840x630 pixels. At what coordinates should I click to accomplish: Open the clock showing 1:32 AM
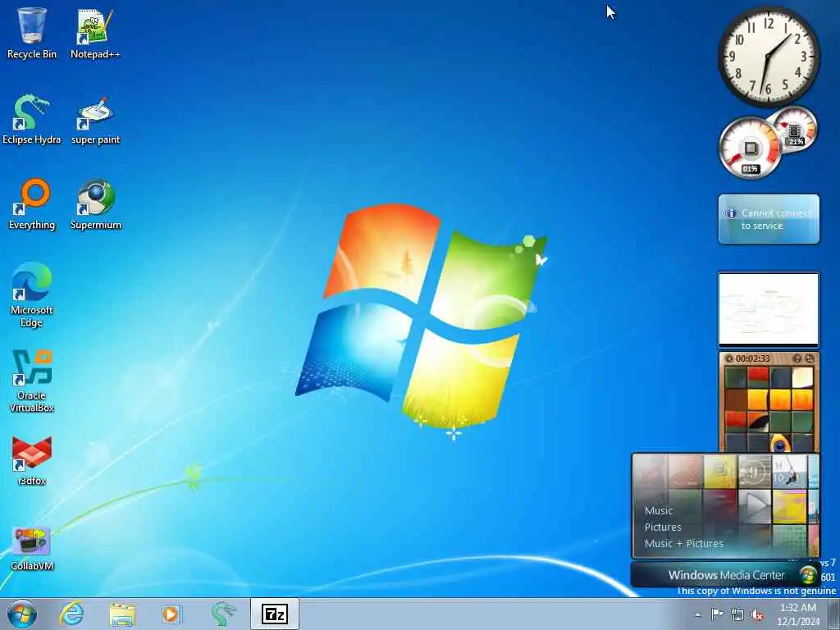[x=798, y=614]
